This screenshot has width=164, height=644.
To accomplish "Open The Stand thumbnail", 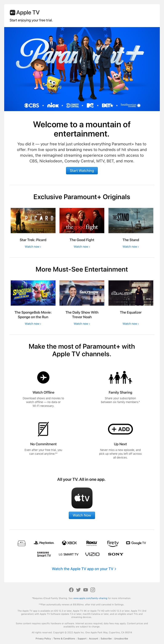I will 131,221.
